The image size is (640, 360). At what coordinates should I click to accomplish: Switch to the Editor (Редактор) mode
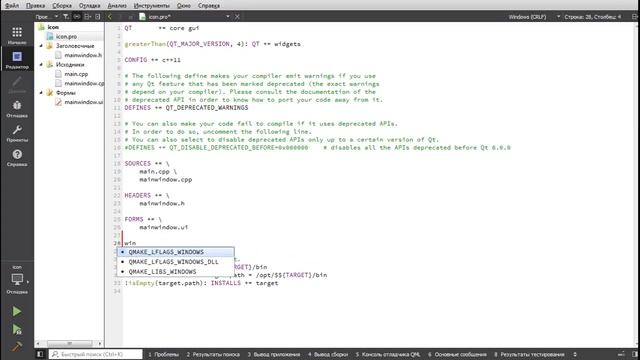17,60
